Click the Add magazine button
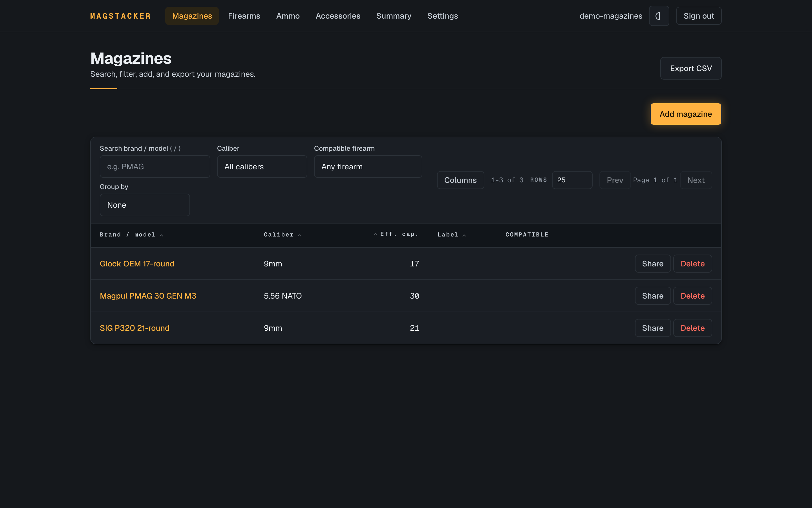Viewport: 812px width, 508px height. [685, 114]
